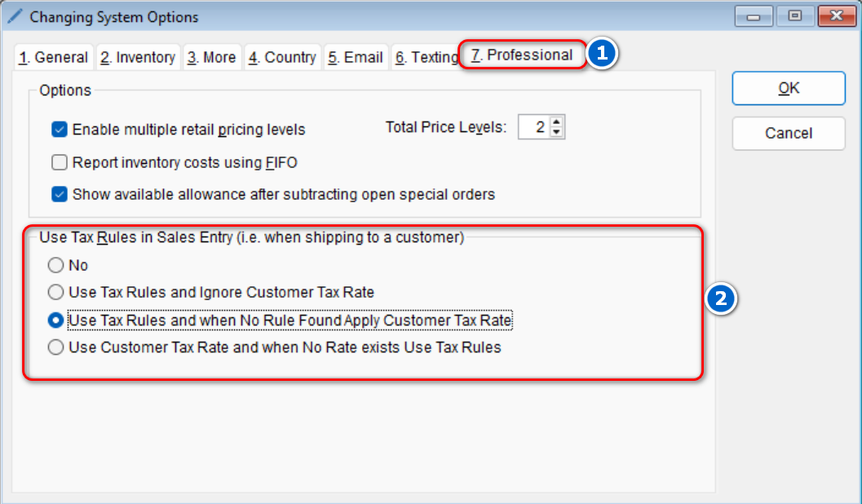The width and height of the screenshot is (862, 504).
Task: Switch to the General tab
Action: (54, 58)
